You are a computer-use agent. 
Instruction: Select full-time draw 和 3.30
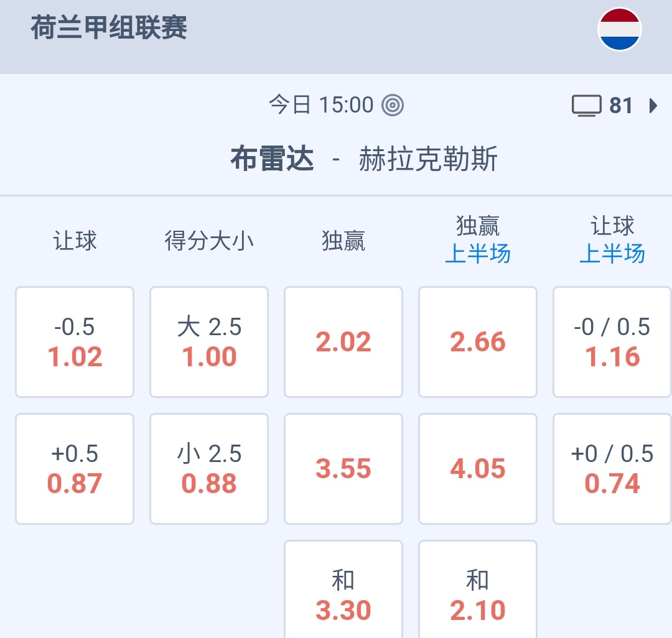pyautogui.click(x=343, y=594)
